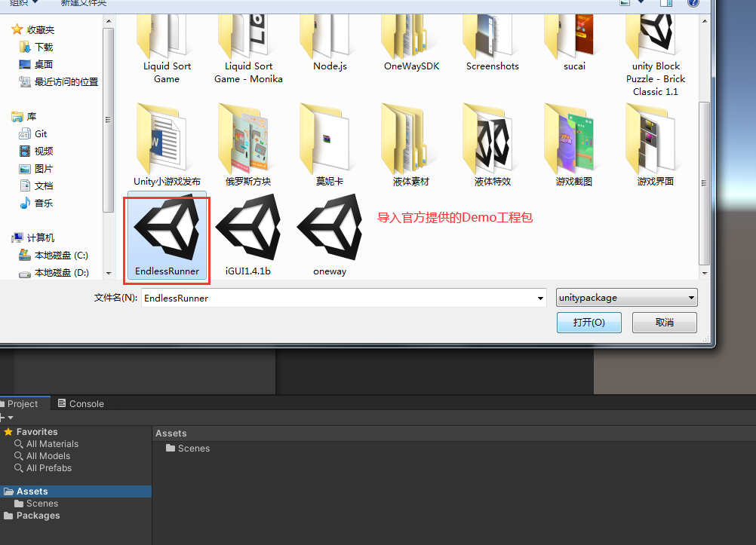Open the 液体素材 folder
Image resolution: width=756 pixels, height=545 pixels.
410,145
